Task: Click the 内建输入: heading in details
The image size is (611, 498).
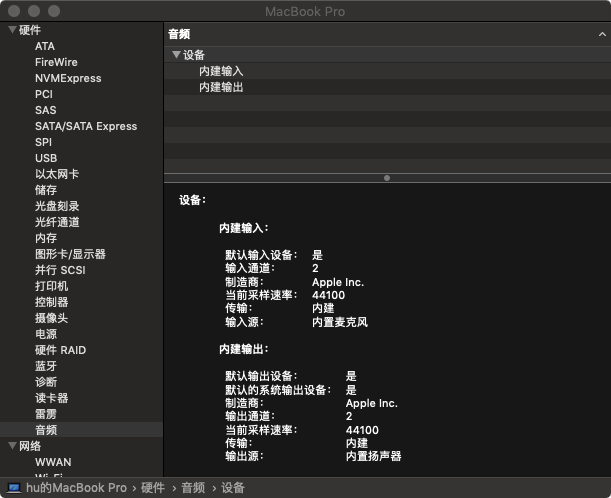Action: [244, 228]
